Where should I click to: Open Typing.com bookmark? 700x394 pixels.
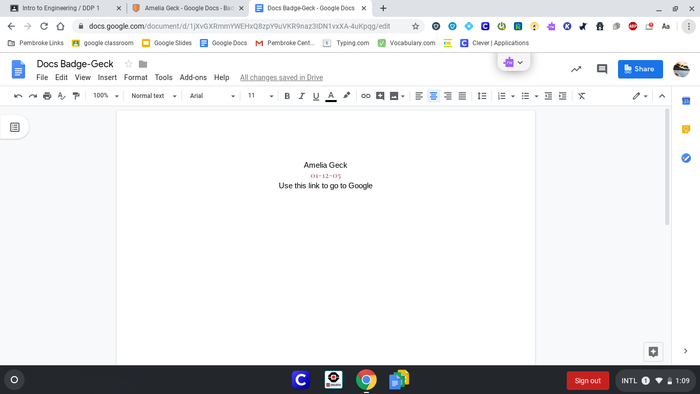click(x=346, y=43)
